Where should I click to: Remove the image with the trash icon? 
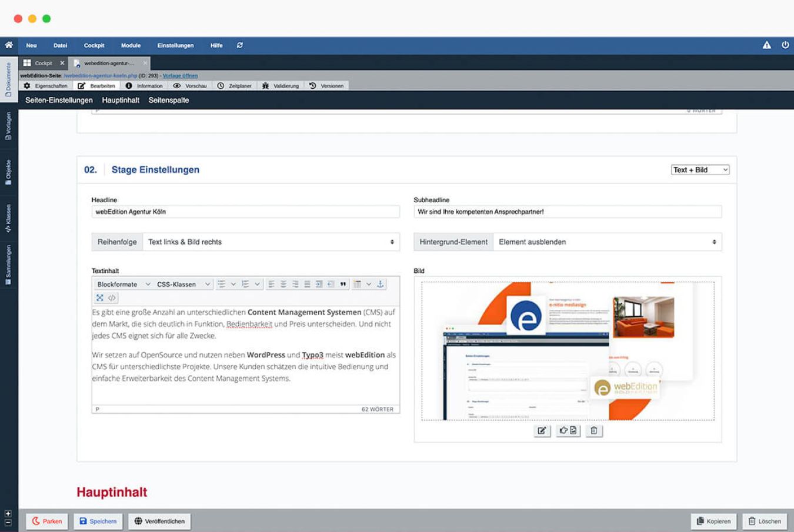[594, 430]
